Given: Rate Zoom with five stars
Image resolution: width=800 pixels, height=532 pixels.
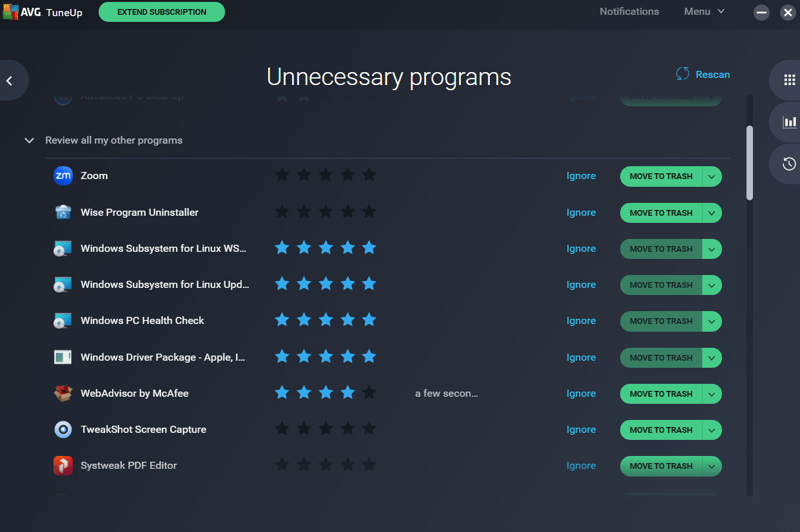Looking at the screenshot, I should click(369, 175).
